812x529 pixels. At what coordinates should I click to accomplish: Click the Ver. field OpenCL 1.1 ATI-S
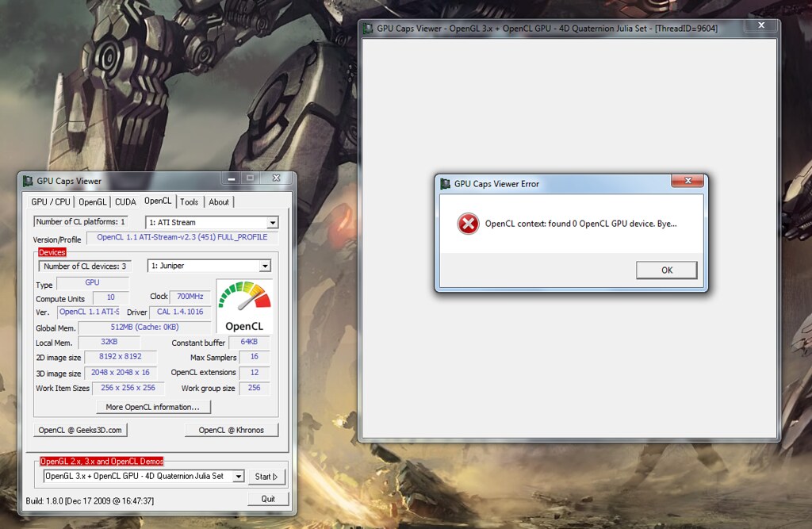point(89,312)
